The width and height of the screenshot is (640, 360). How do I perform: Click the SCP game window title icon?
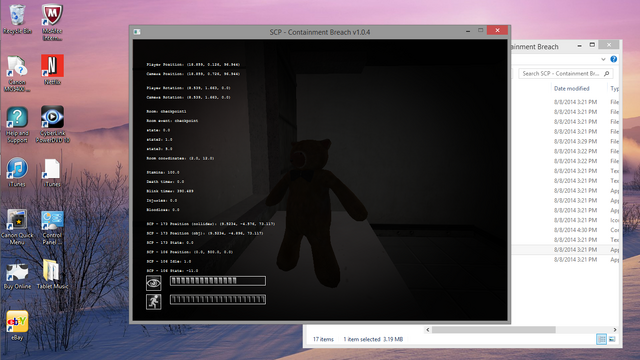(x=137, y=32)
